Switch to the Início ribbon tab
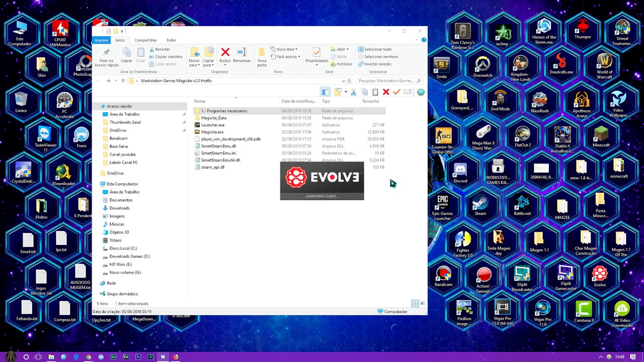 [x=120, y=40]
